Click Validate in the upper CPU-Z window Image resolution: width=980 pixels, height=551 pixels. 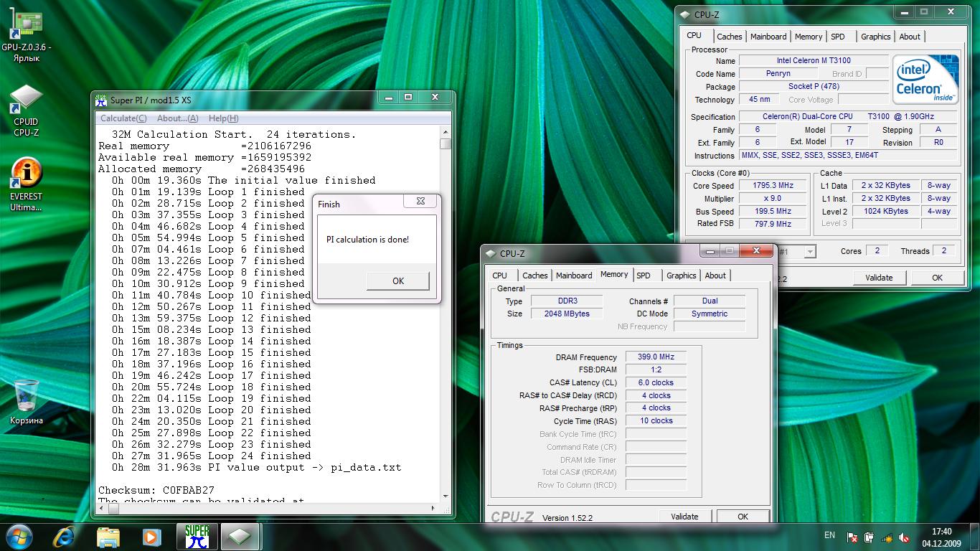coord(879,278)
